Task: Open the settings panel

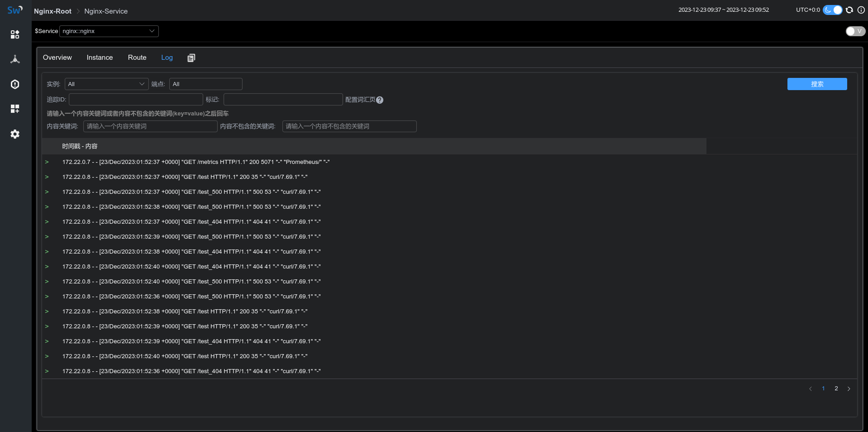Action: click(15, 134)
